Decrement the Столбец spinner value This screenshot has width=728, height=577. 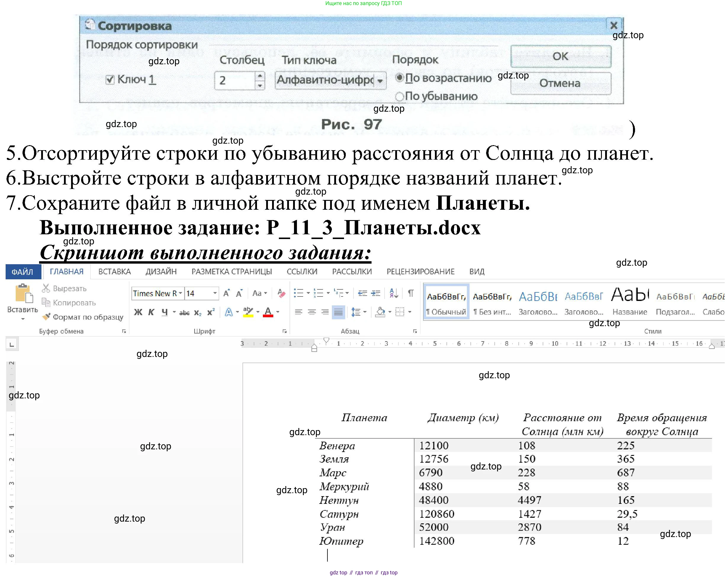(260, 86)
